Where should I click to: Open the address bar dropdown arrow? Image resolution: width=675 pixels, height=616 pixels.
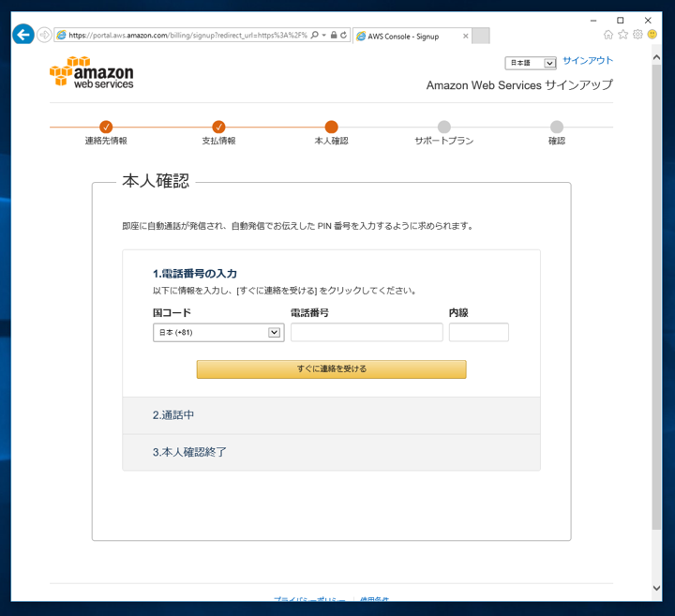click(x=324, y=35)
